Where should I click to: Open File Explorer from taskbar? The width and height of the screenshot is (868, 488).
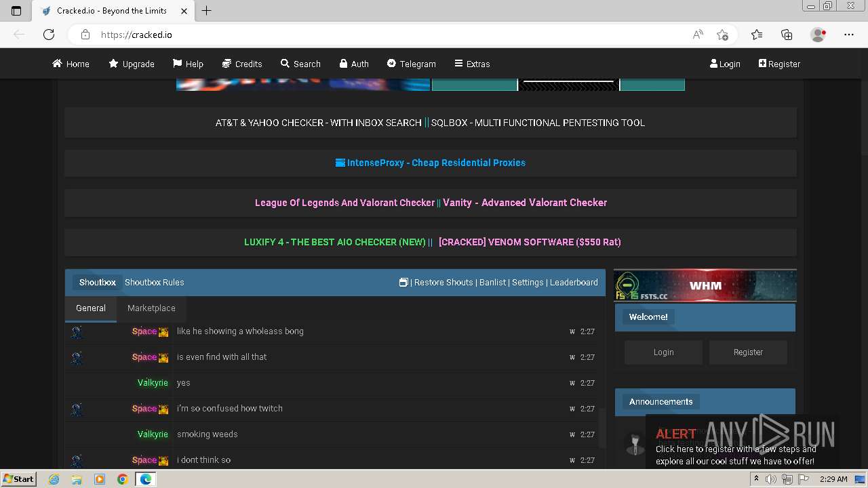point(77,479)
